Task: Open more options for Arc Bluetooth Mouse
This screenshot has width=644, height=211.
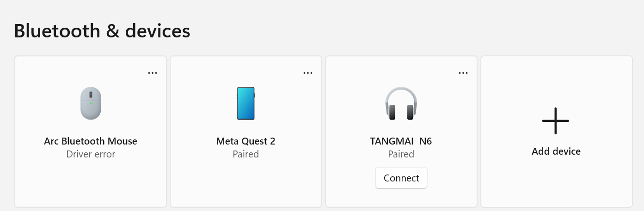Action: [x=153, y=73]
